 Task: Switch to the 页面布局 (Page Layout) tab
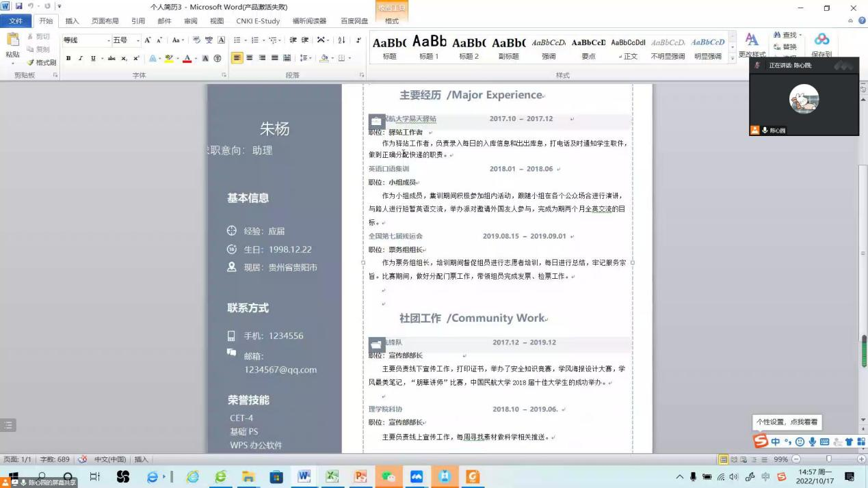click(x=105, y=21)
